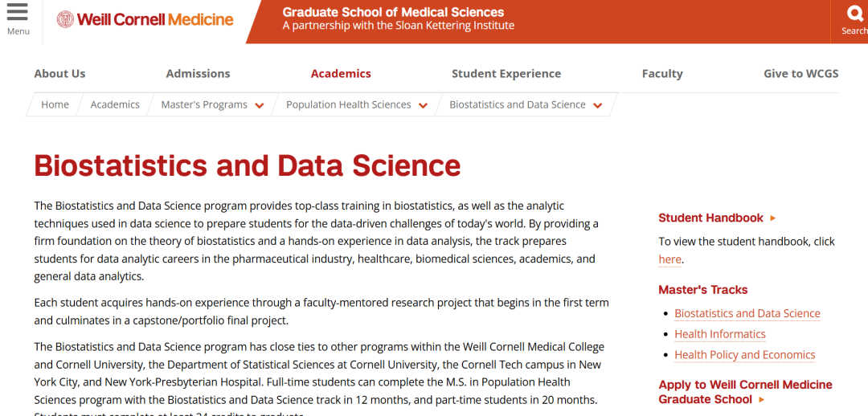Open the Student Experience menu
The image size is (868, 416).
[506, 73]
